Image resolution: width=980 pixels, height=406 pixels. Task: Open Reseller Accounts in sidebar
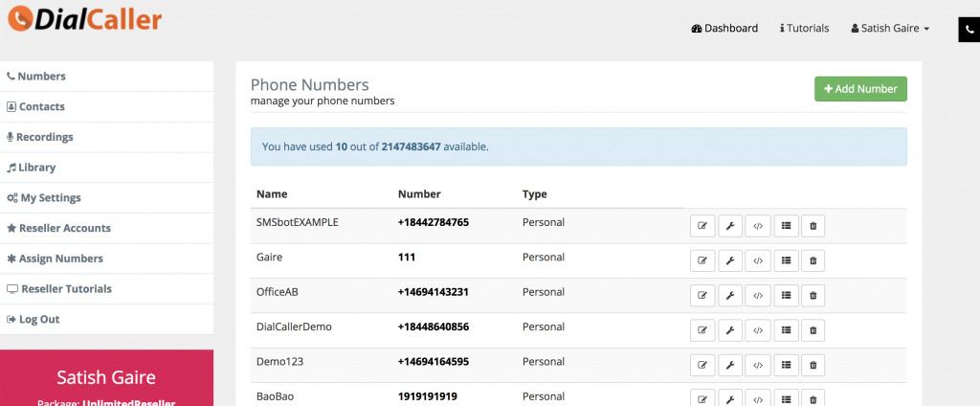107,228
